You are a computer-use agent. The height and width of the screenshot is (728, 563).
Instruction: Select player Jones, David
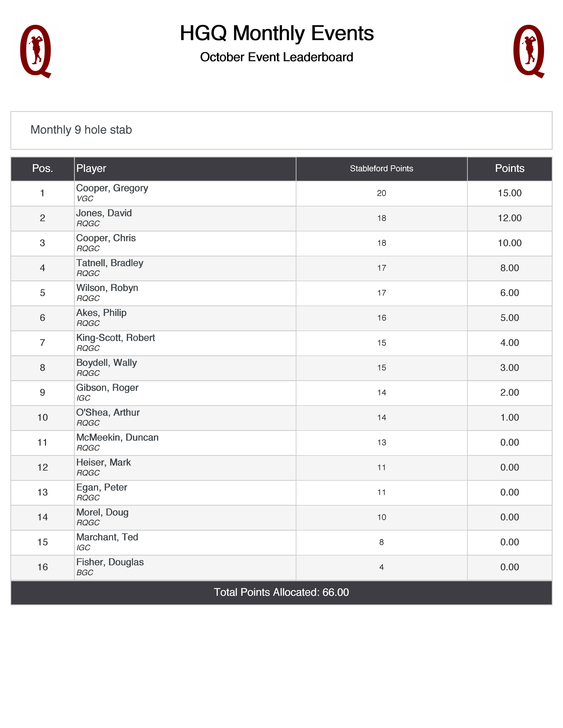pos(104,213)
